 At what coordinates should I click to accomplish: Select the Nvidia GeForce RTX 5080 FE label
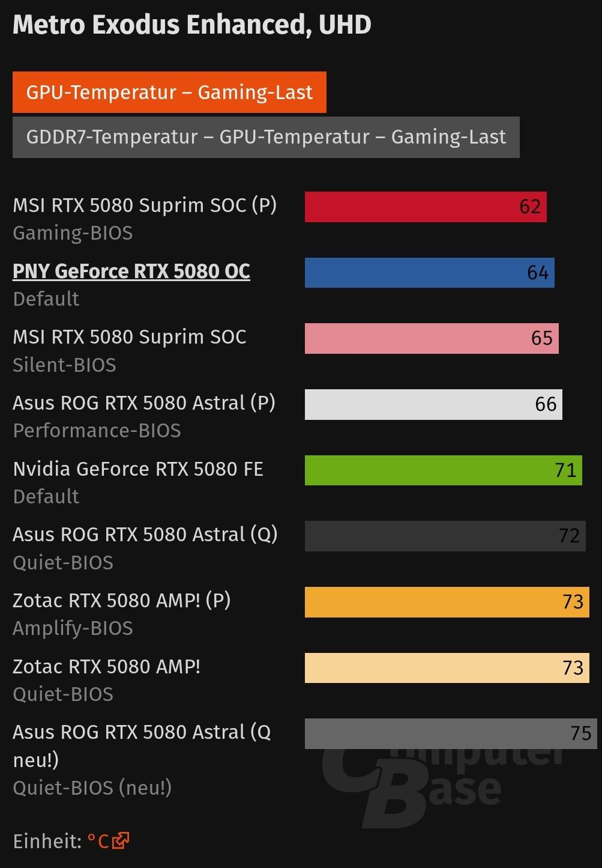click(x=138, y=469)
